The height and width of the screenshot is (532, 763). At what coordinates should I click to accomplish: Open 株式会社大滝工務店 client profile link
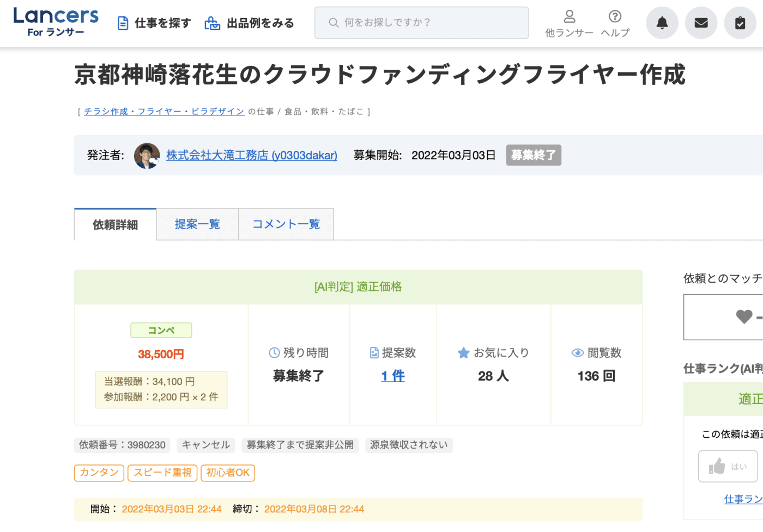[251, 155]
